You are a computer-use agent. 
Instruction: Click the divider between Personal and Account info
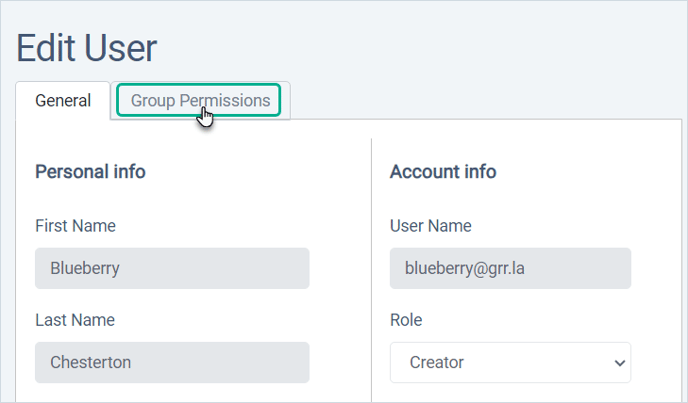click(371, 270)
